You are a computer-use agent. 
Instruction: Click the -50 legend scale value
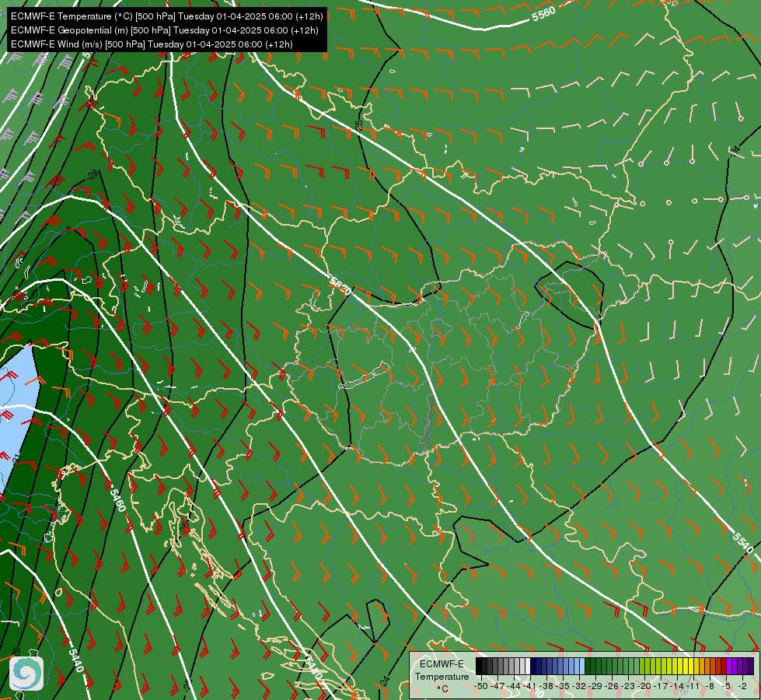(x=481, y=686)
